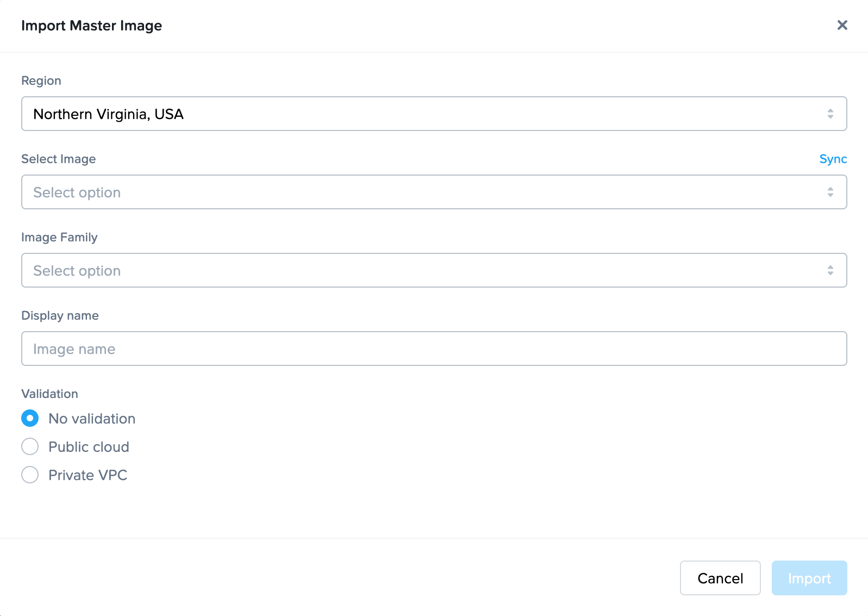Viewport: 868px width, 616px height.
Task: Open the Image Family dropdown
Action: pyautogui.click(x=434, y=270)
